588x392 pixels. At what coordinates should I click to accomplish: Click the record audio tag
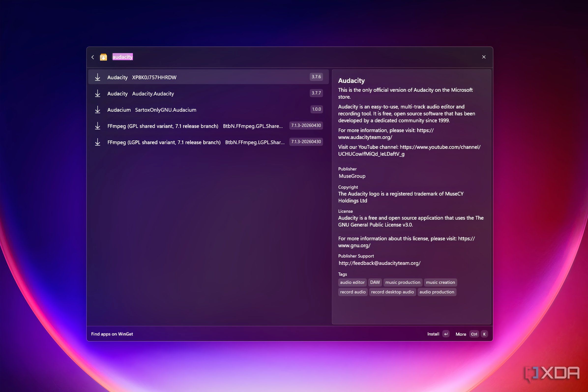(x=353, y=292)
